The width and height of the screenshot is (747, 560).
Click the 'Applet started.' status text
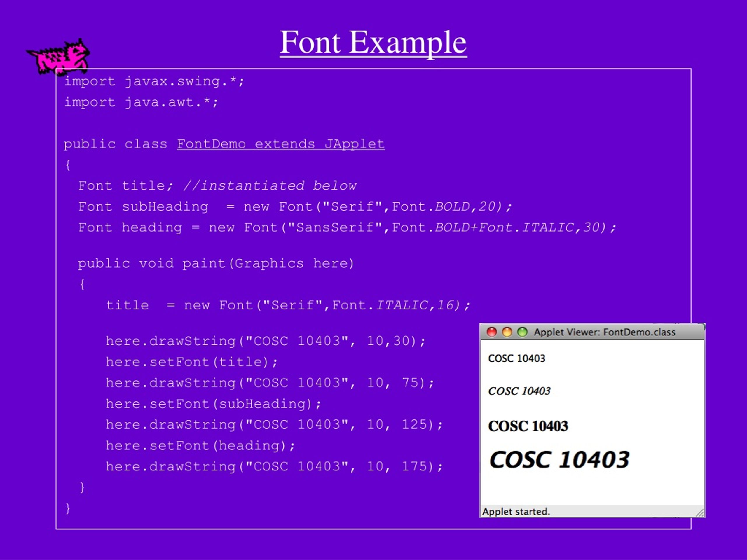[x=516, y=512]
